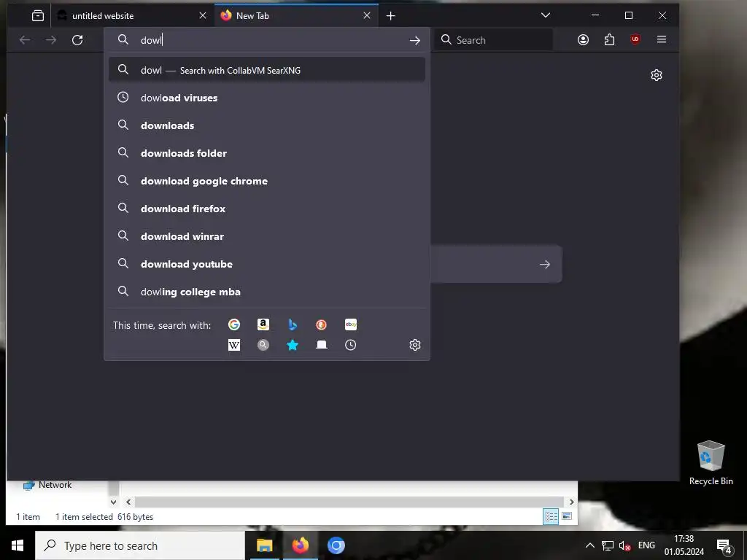The image size is (747, 560).
Task: Go forward with the forward arrow
Action: [51, 40]
